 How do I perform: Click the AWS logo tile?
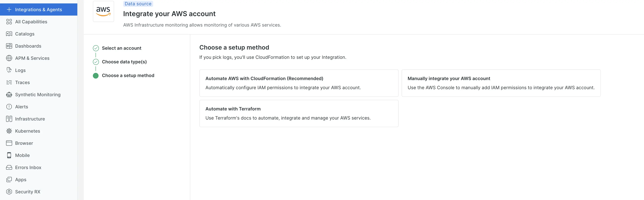[x=103, y=11]
